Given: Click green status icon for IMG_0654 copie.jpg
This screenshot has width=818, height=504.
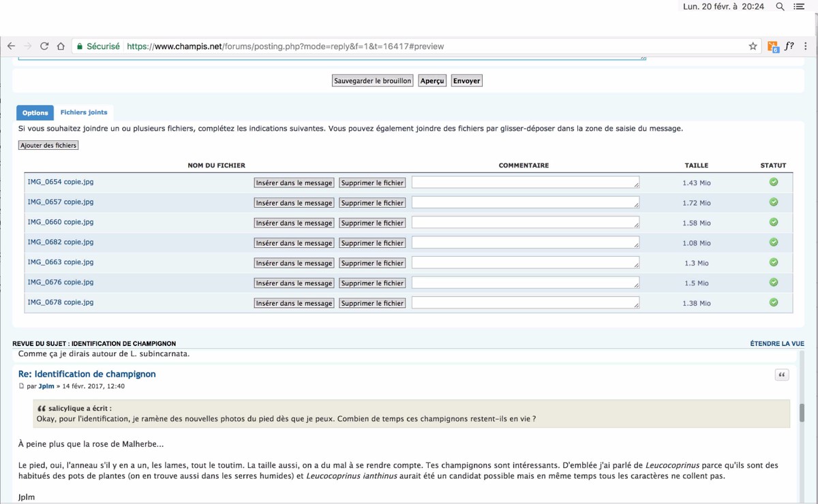Looking at the screenshot, I should pyautogui.click(x=774, y=182).
